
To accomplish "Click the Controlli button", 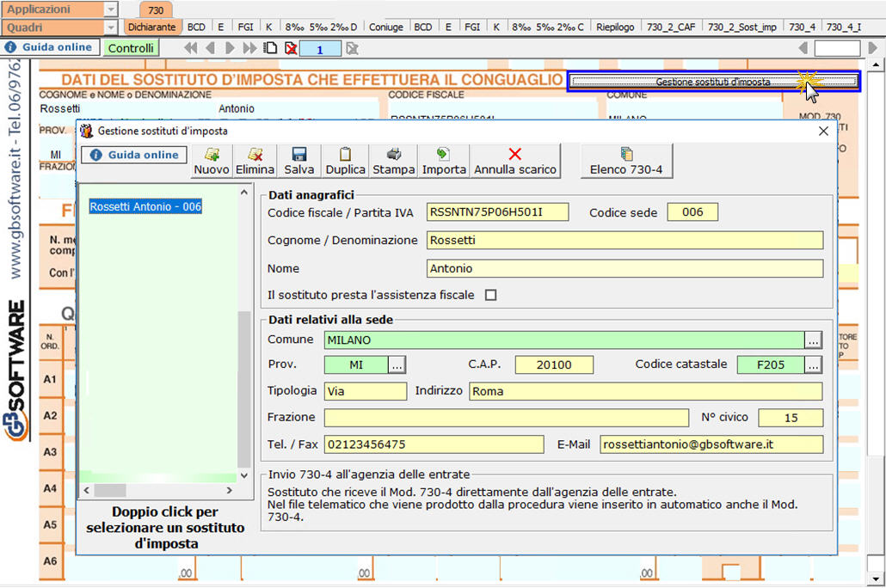I will [131, 48].
